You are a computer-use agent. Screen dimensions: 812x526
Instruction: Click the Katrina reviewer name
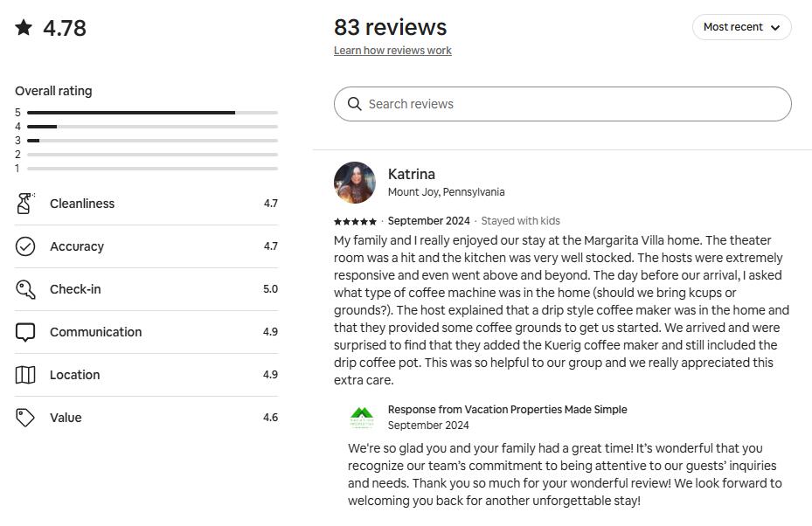coord(412,174)
